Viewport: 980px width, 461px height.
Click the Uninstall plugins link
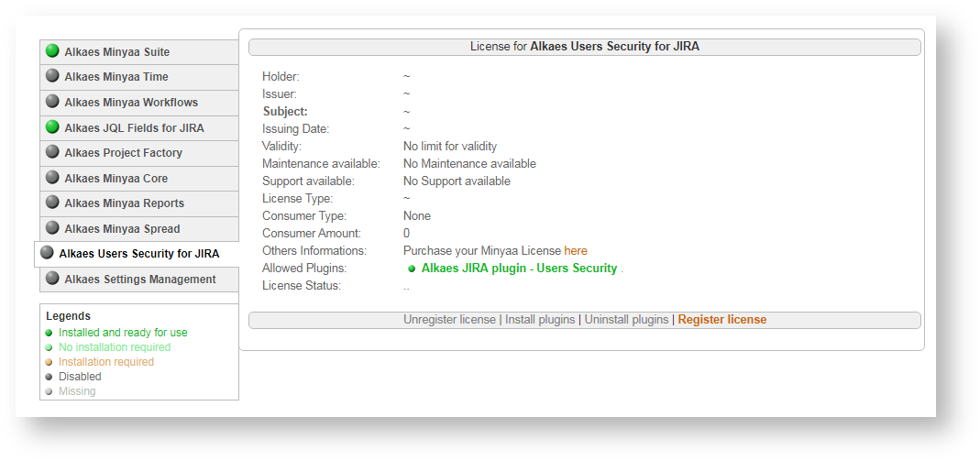coord(626,320)
